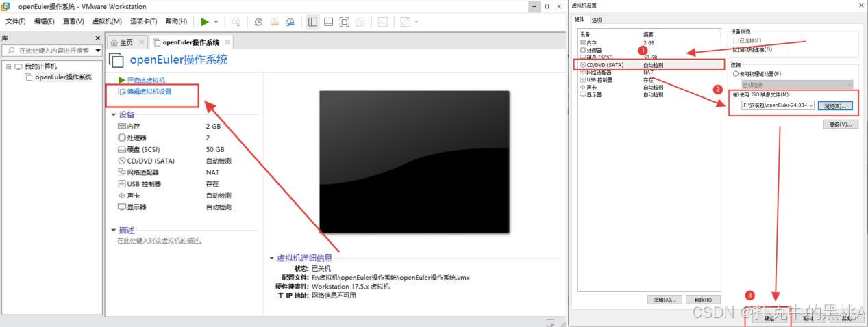Click the 移除(R) button

(703, 300)
